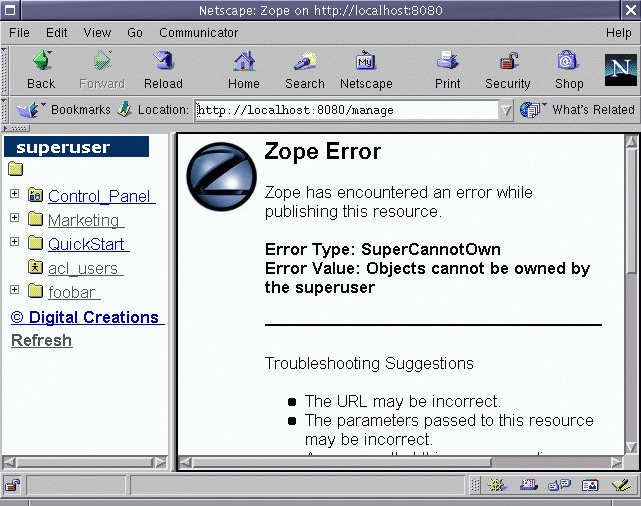Viewport: 641px width, 506px height.
Task: Open Composer component bar icon
Action: click(621, 486)
